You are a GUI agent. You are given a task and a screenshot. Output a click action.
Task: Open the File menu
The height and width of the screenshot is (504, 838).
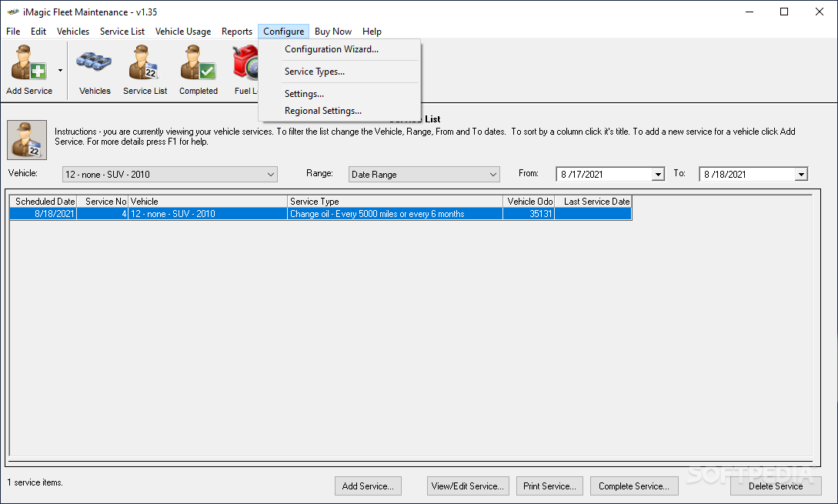click(13, 32)
